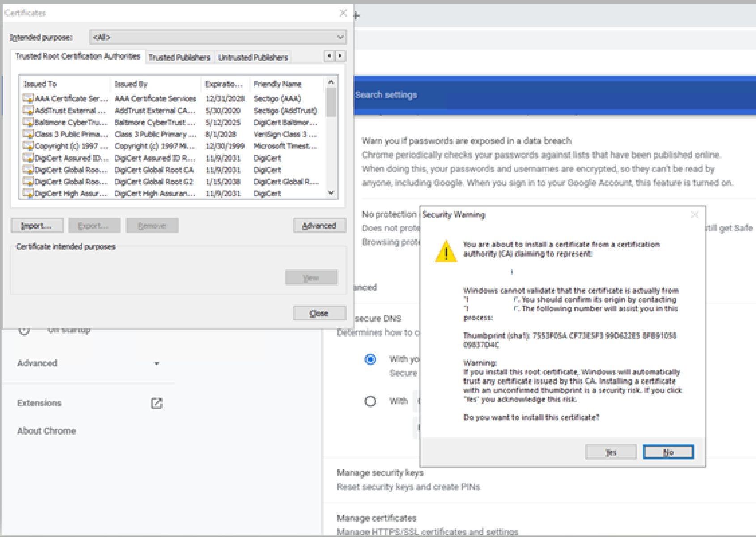Click 'Warn you if passwords are exposed' heading
Screen dimensions: 756x537
[467, 141]
